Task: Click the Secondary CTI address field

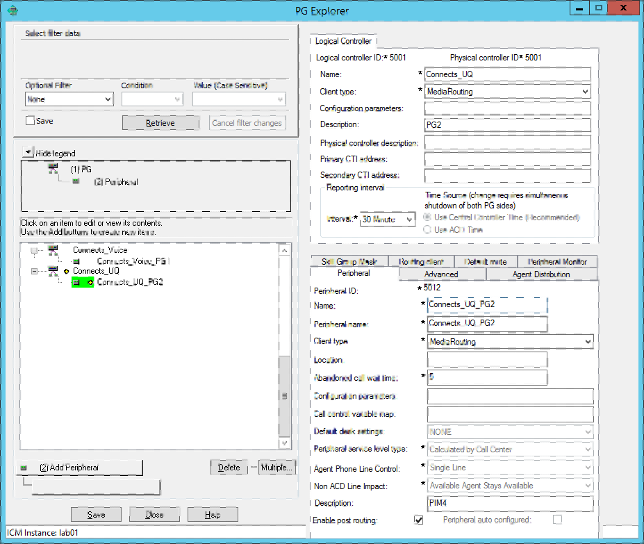Action: [507, 175]
